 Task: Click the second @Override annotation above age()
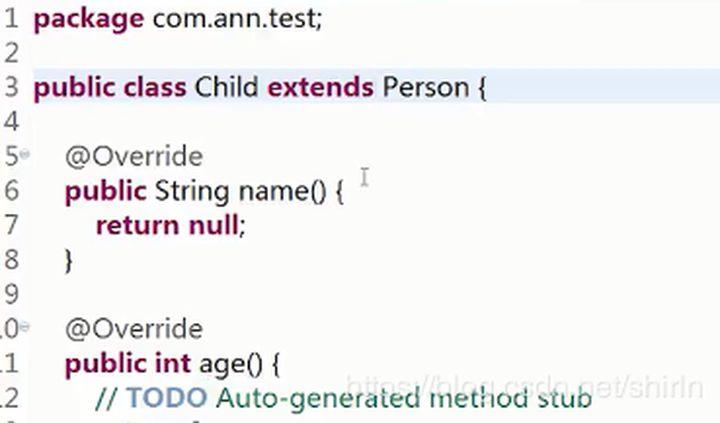134,329
